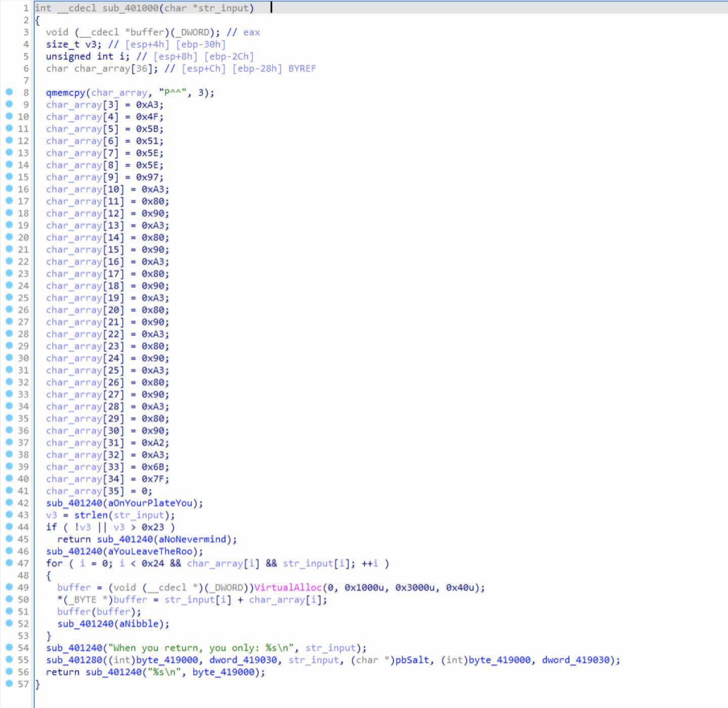Click the blue dot at line 31
728x708 pixels.
point(9,370)
